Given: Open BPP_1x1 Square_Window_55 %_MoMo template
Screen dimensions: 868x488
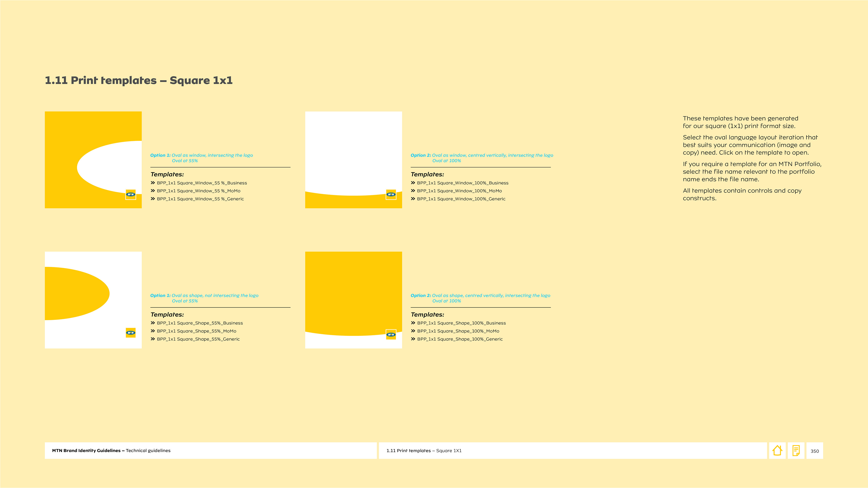Looking at the screenshot, I should pyautogui.click(x=198, y=191).
